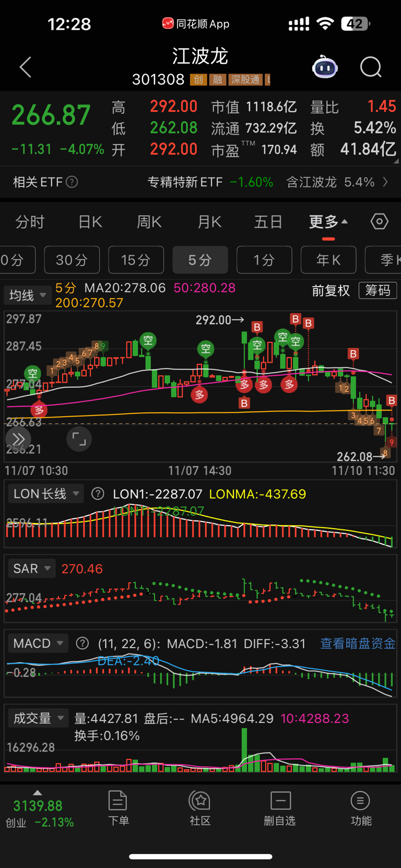Image resolution: width=401 pixels, height=868 pixels.
Task: Tap MA20:278.06 legend label
Action: pyautogui.click(x=125, y=288)
